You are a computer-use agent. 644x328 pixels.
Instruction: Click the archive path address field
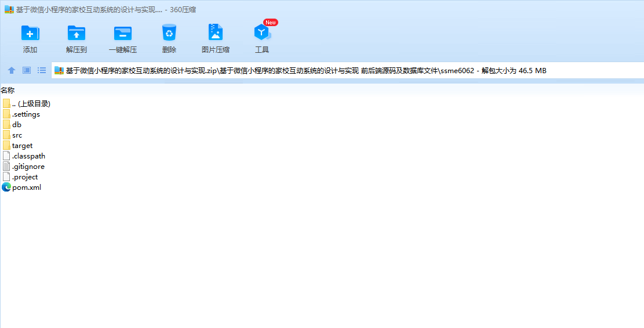click(x=347, y=70)
